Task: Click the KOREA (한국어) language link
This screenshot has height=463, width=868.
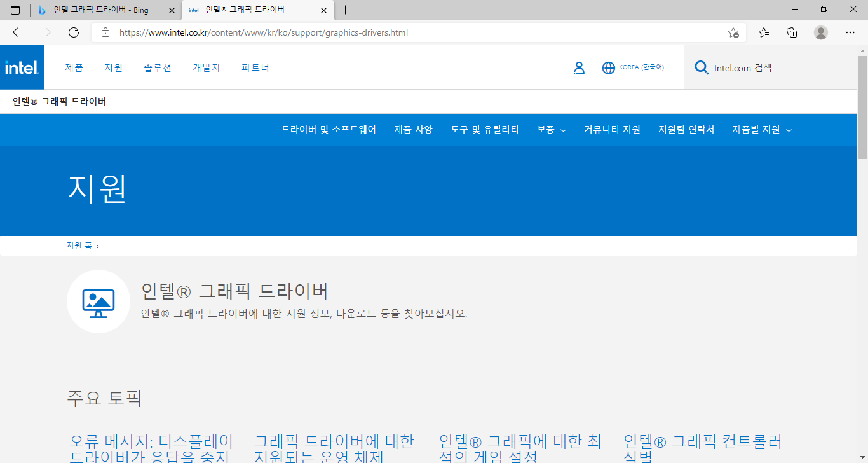Action: [x=641, y=67]
